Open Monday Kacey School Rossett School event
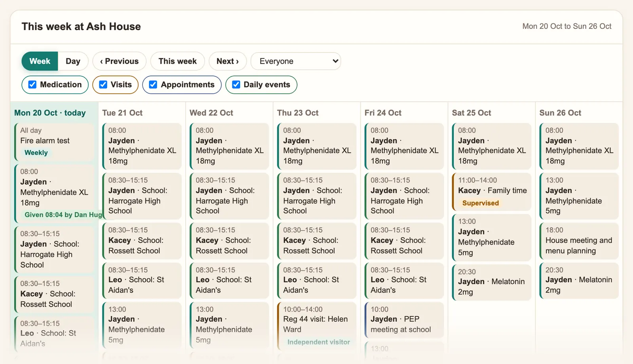This screenshot has width=633, height=364. coord(54,294)
